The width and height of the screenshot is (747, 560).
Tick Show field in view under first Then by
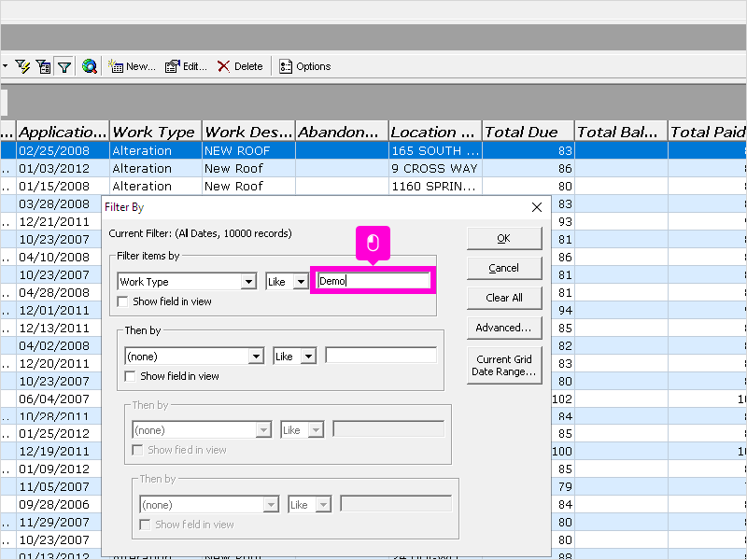[130, 376]
